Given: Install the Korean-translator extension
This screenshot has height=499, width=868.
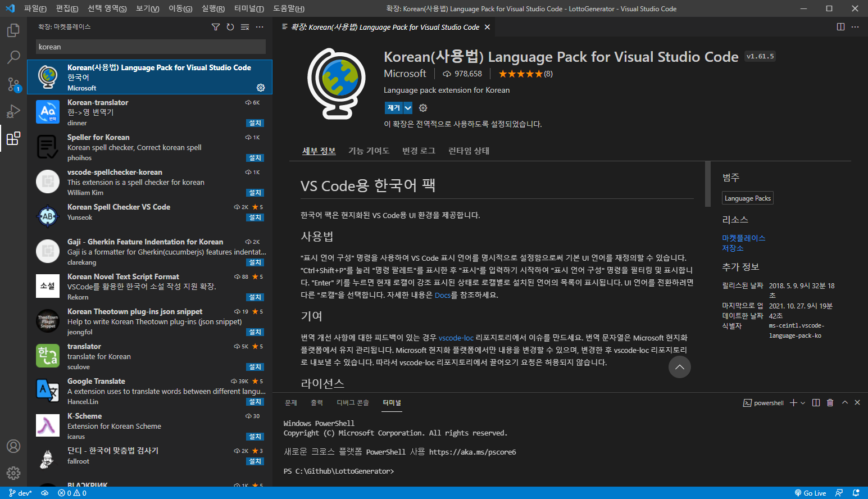Looking at the screenshot, I should pyautogui.click(x=255, y=123).
